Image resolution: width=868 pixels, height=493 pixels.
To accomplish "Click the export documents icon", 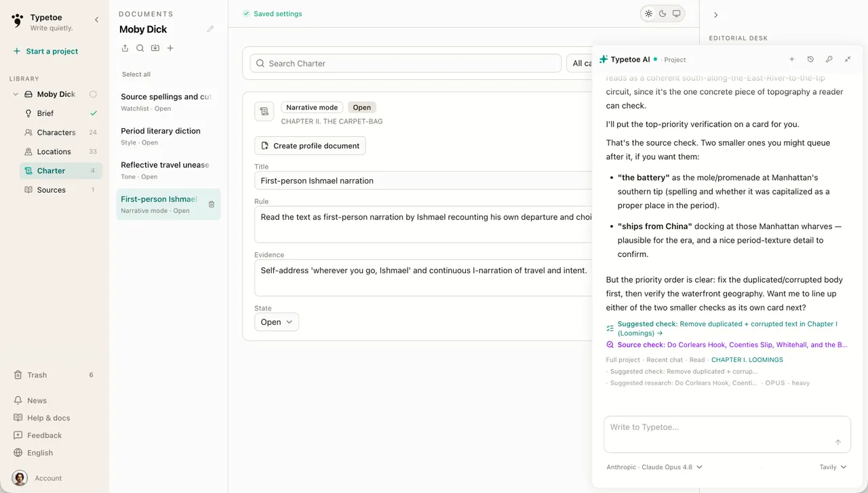I will pos(125,48).
